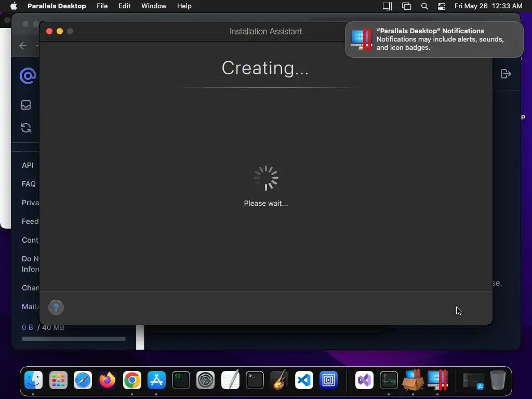This screenshot has height=399, width=532.
Task: Click the logout icon in background window
Action: pyautogui.click(x=506, y=74)
